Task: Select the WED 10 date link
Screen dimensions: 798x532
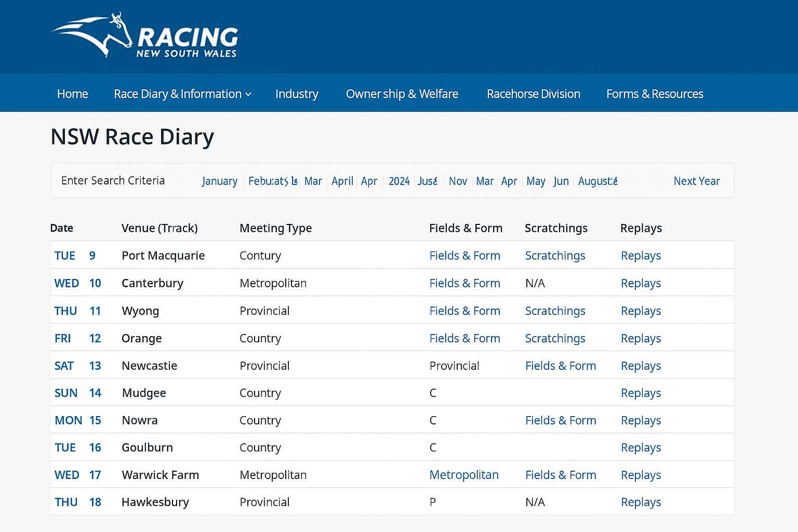Action: click(x=77, y=283)
